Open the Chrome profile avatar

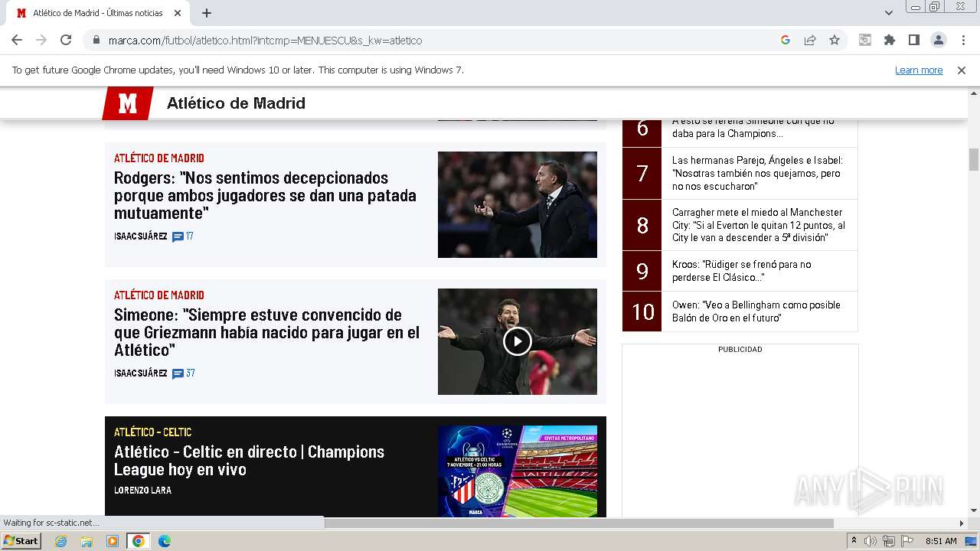[x=938, y=40]
